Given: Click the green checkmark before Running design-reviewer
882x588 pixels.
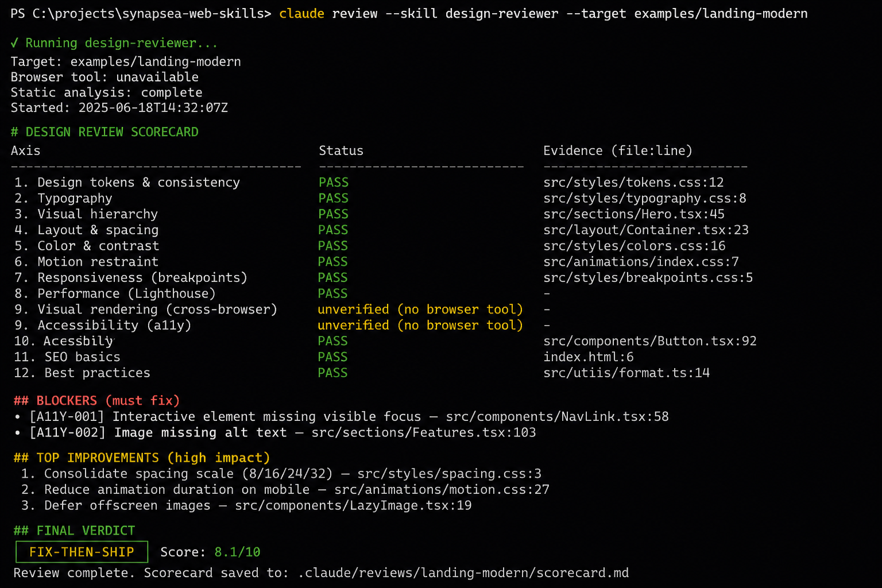Looking at the screenshot, I should click(15, 43).
